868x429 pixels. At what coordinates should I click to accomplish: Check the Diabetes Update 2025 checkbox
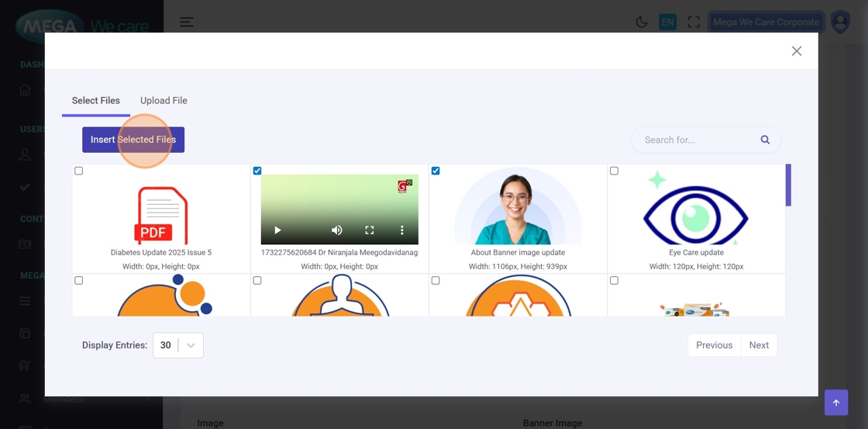pos(78,171)
